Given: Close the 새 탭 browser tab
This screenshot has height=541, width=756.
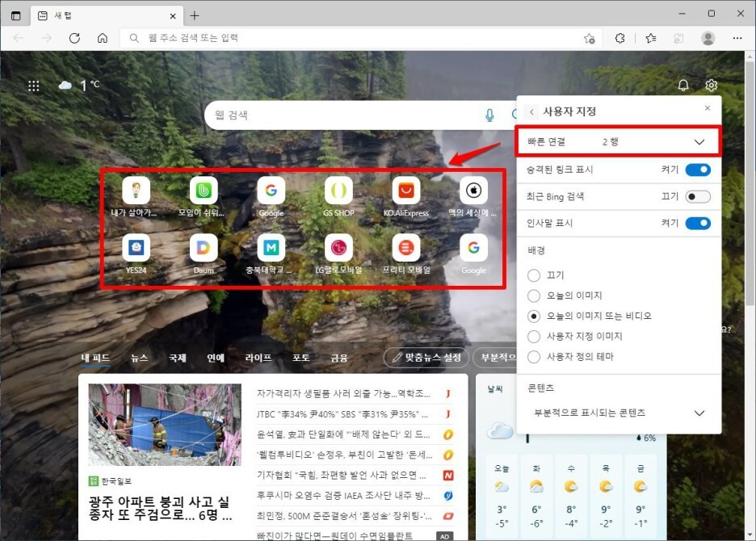Looking at the screenshot, I should (173, 16).
